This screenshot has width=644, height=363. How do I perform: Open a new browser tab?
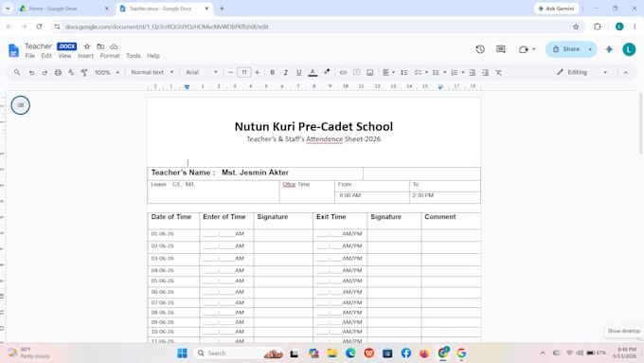point(222,9)
